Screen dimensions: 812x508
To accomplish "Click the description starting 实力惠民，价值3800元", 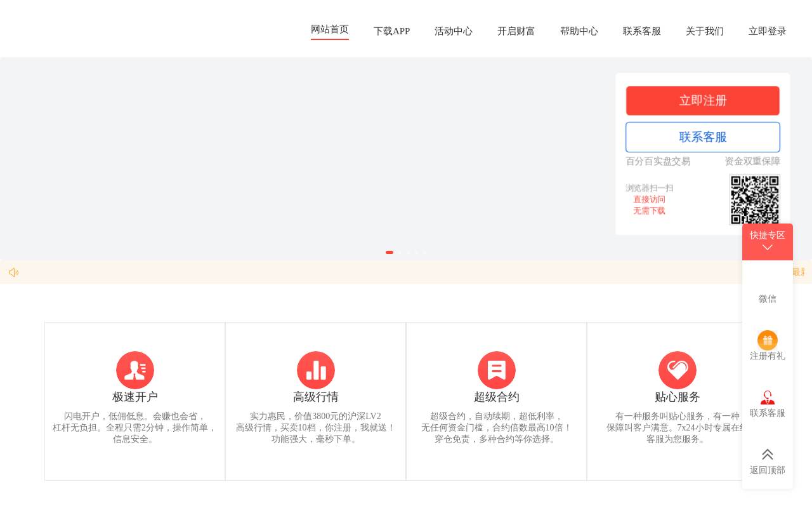I will click(316, 428).
